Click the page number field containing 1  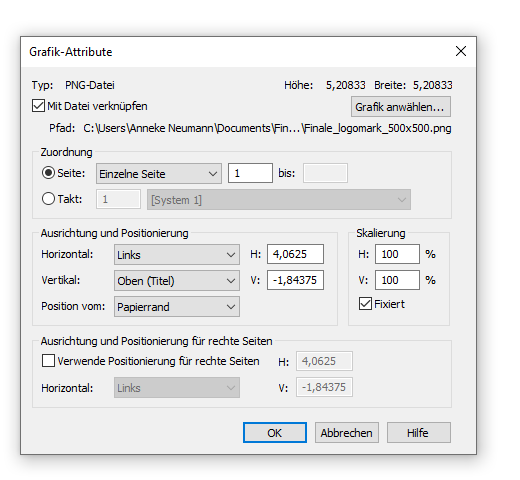(x=250, y=173)
